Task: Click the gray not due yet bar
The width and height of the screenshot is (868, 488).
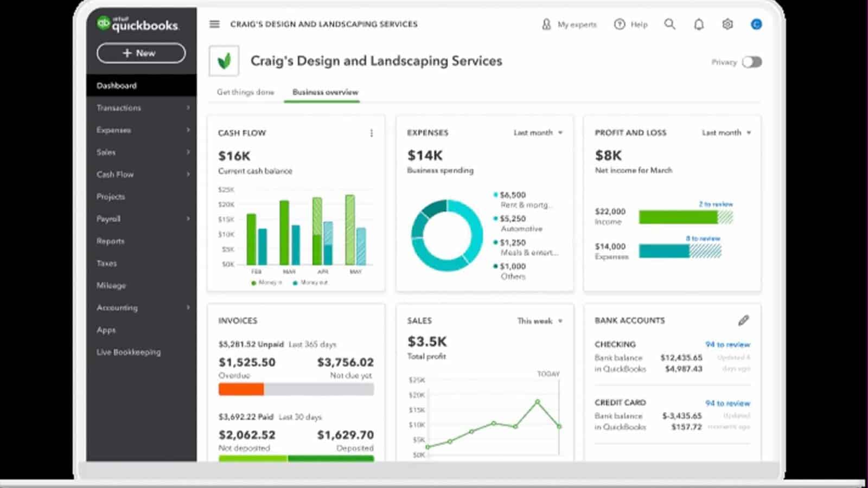Action: tap(318, 389)
